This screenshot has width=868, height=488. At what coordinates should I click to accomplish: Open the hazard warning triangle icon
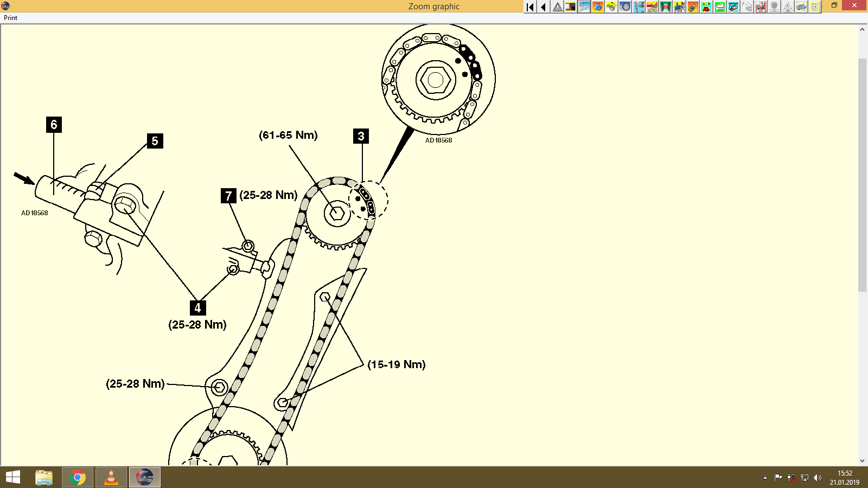coord(557,7)
